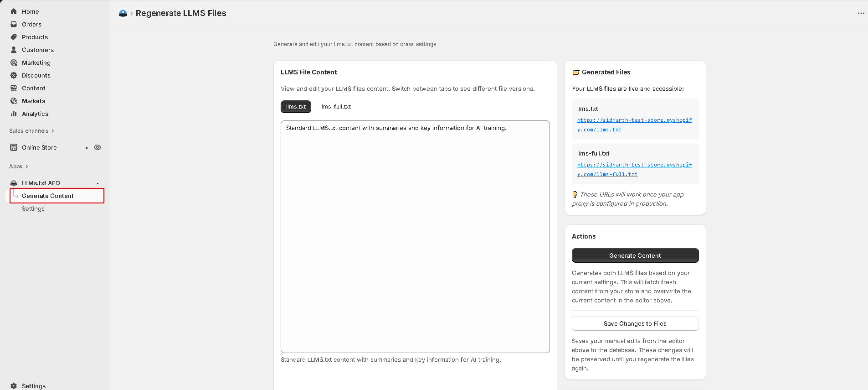The image size is (868, 390).
Task: Click the Home icon in sidebar
Action: pyautogui.click(x=14, y=11)
